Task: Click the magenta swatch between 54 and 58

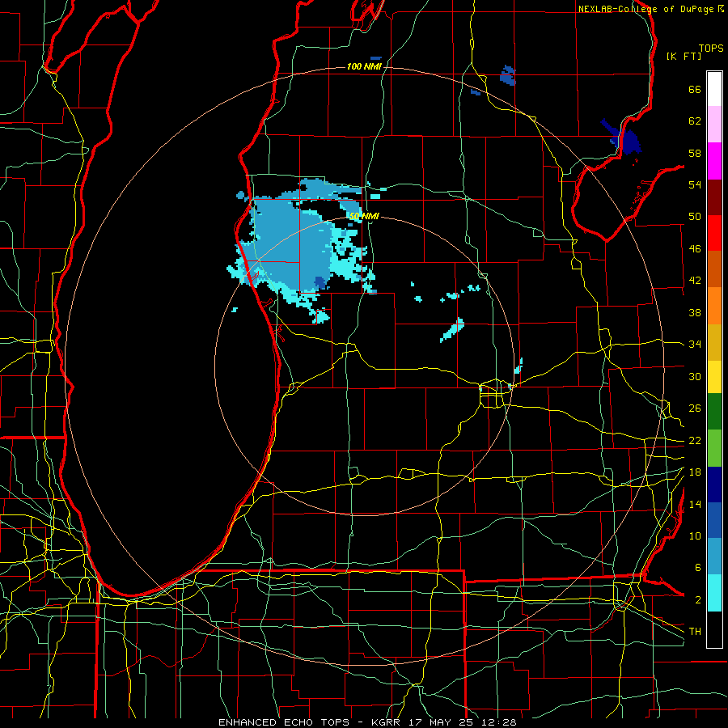Action: pyautogui.click(x=714, y=161)
